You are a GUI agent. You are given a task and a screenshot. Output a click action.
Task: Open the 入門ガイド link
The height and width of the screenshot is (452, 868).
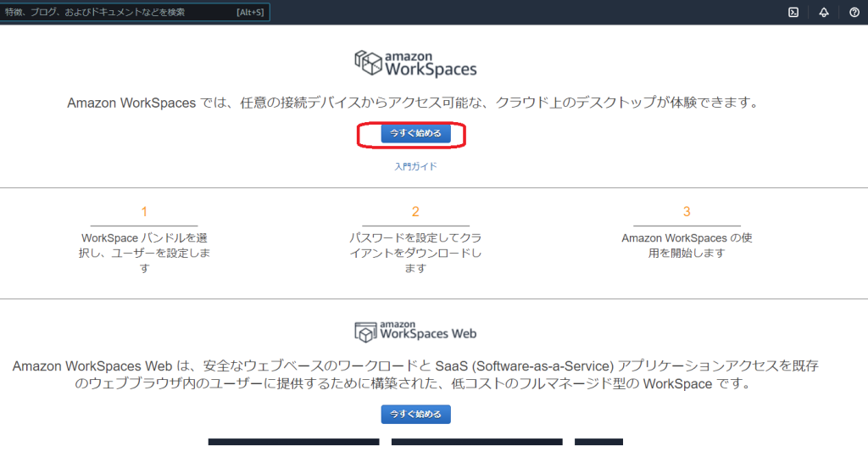(415, 167)
